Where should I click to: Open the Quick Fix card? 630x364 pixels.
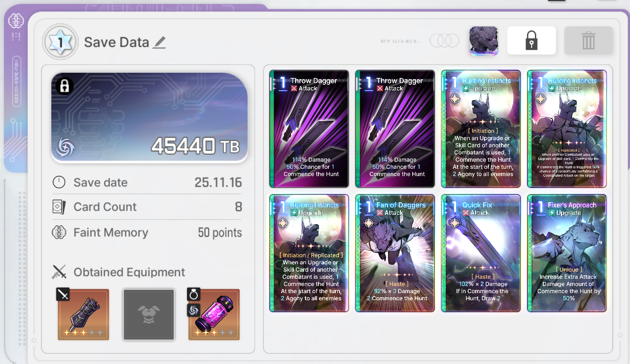point(481,253)
